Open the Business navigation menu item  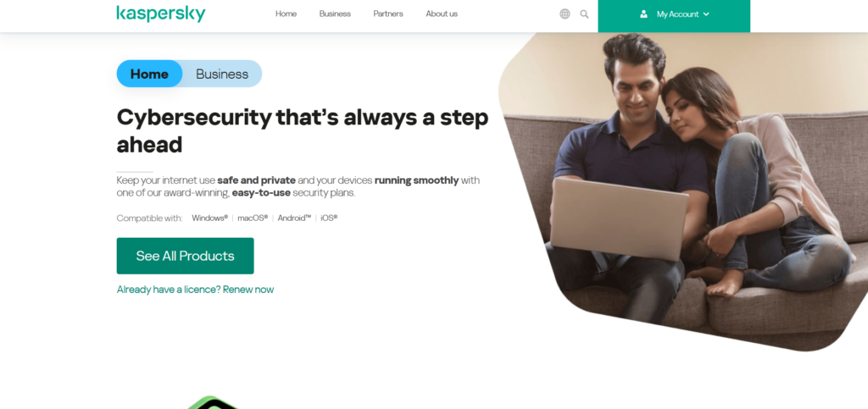[x=335, y=14]
